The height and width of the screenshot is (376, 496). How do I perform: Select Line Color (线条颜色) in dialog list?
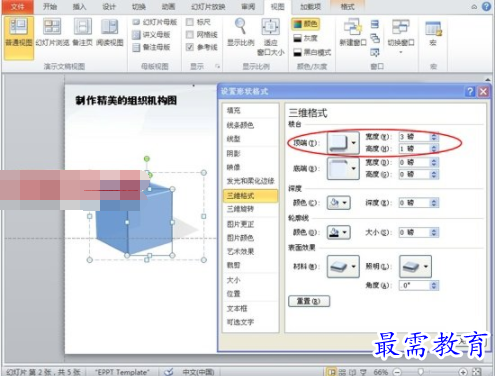click(x=250, y=125)
